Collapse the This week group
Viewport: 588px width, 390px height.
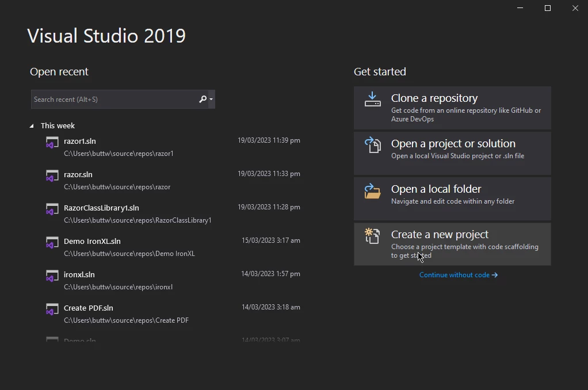coord(32,126)
